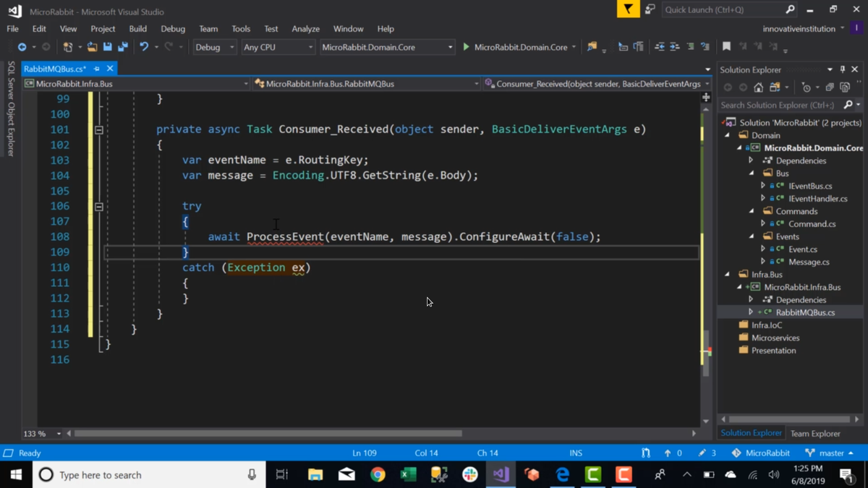Click the Show All Files icon
The width and height of the screenshot is (868, 488).
(845, 87)
